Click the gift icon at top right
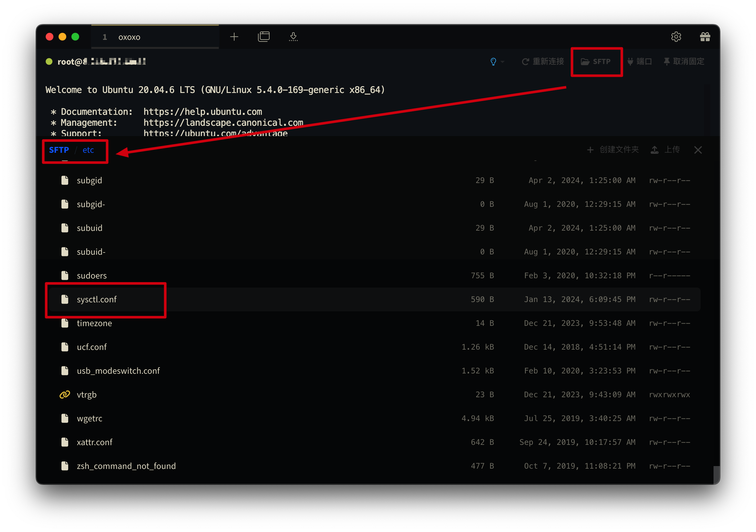Screen dimensions: 756x532 705,37
